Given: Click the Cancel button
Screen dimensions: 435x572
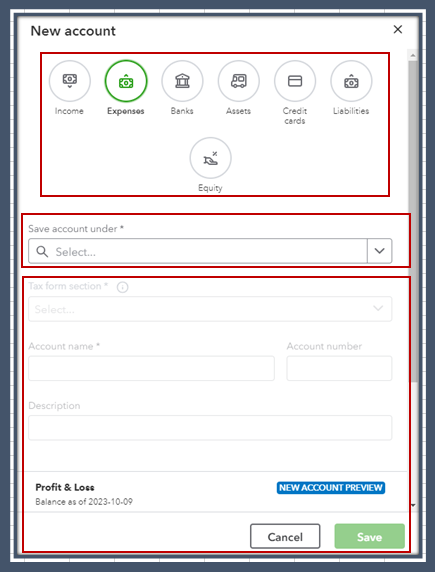Looking at the screenshot, I should [x=285, y=536].
